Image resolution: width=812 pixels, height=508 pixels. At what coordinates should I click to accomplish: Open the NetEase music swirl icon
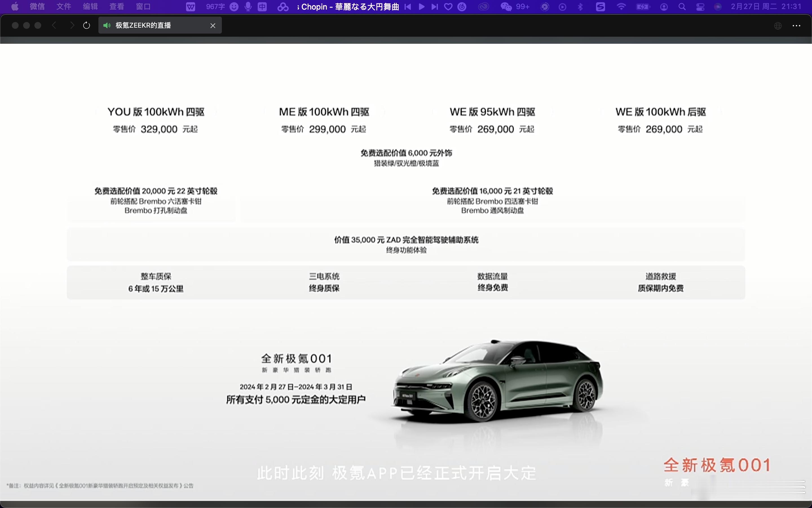pos(462,7)
